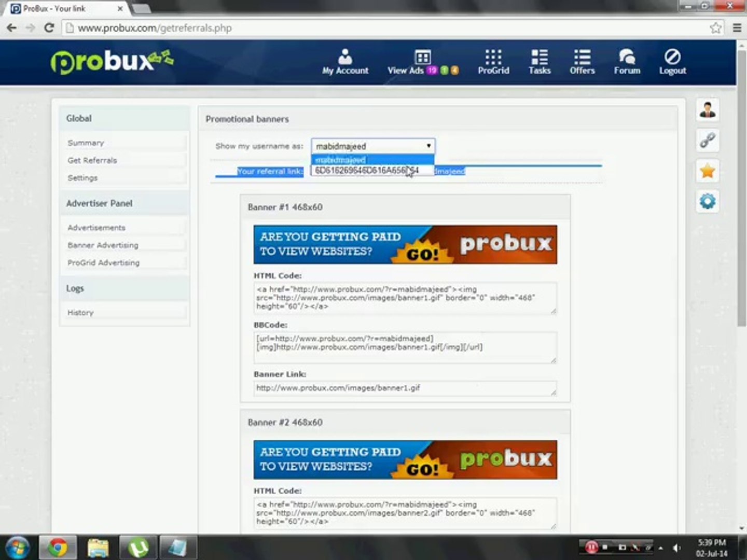Open Windows Explorer from the taskbar
Screen dimensions: 747x560
coord(98,548)
